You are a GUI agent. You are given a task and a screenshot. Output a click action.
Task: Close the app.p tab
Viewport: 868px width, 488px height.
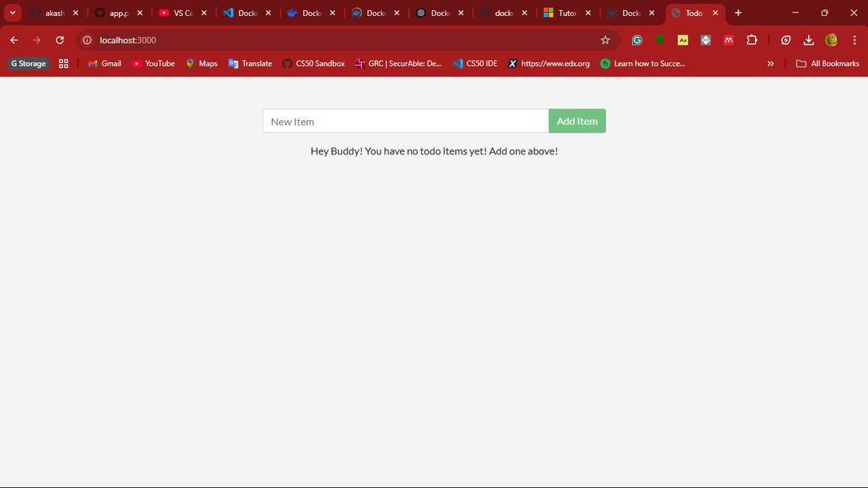[140, 13]
